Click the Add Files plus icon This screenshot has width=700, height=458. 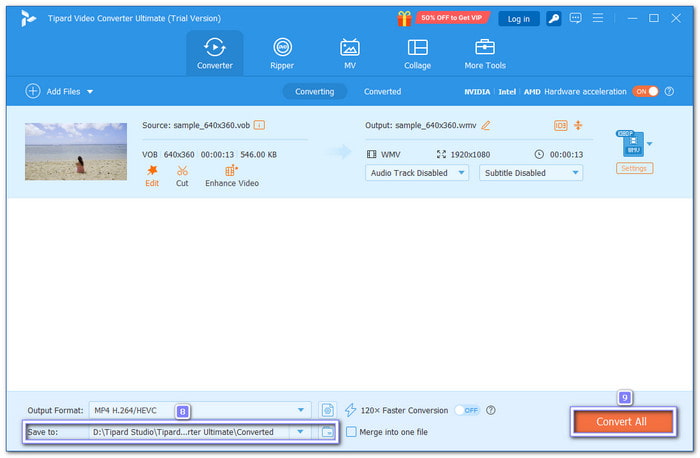click(33, 91)
